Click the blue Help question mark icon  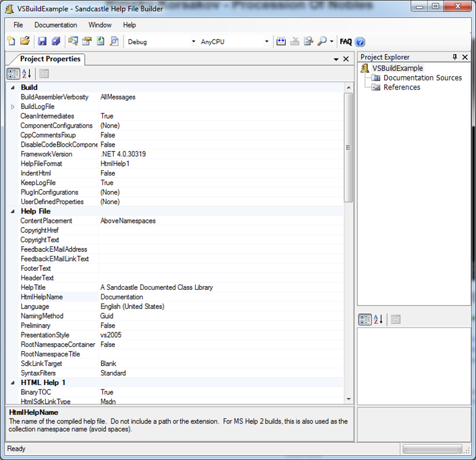tap(360, 42)
